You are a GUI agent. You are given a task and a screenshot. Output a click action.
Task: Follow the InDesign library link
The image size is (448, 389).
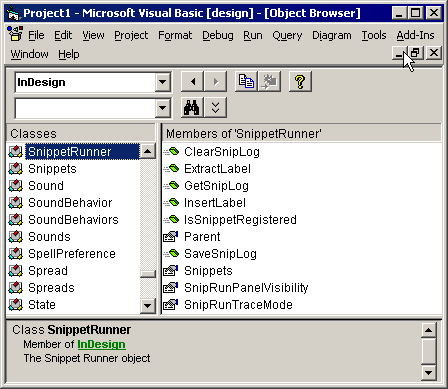click(x=101, y=344)
